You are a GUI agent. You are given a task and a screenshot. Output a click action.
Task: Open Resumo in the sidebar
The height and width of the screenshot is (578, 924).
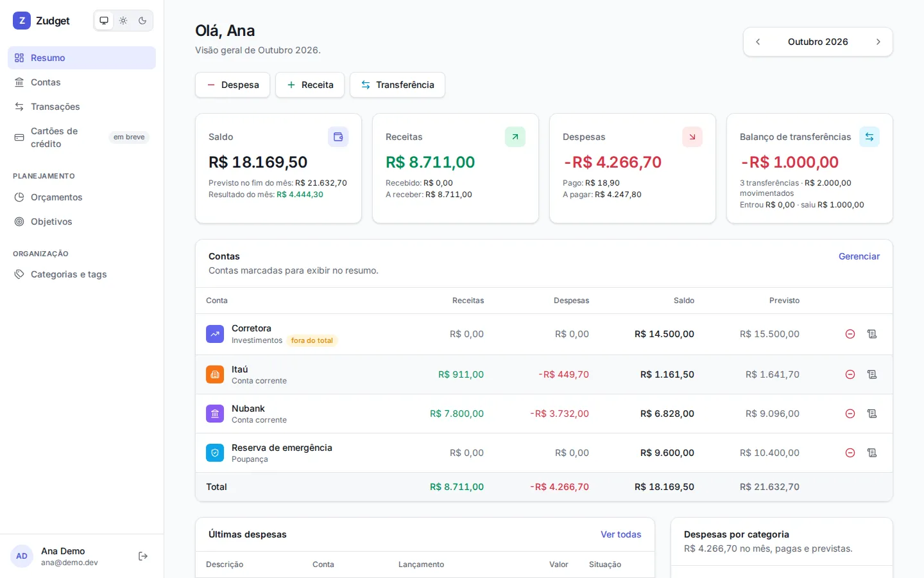(81, 58)
